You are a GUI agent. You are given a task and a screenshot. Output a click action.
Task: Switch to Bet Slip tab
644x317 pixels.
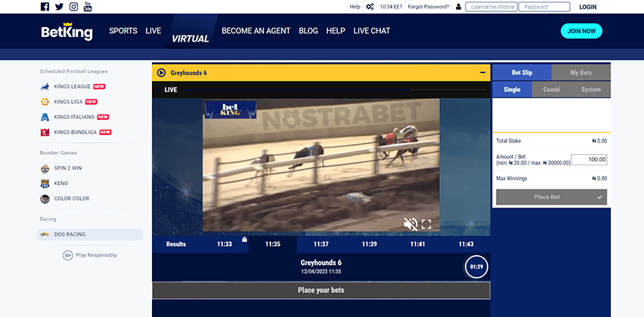click(x=522, y=72)
